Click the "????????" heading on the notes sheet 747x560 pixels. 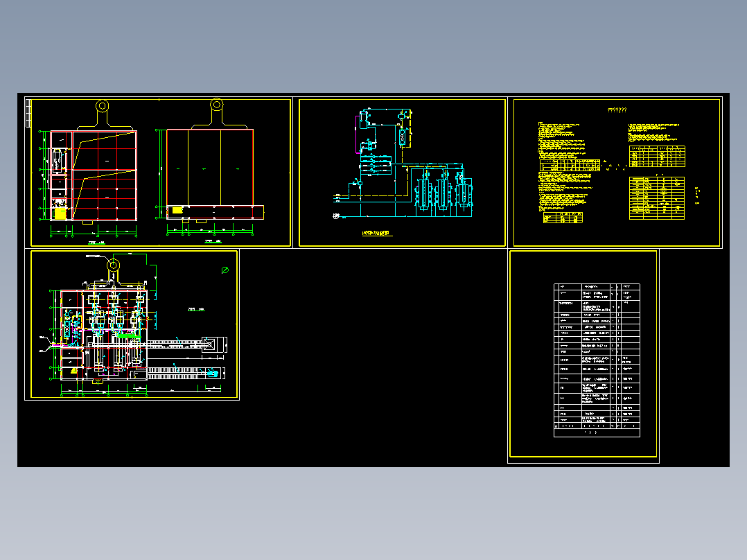tap(617, 110)
